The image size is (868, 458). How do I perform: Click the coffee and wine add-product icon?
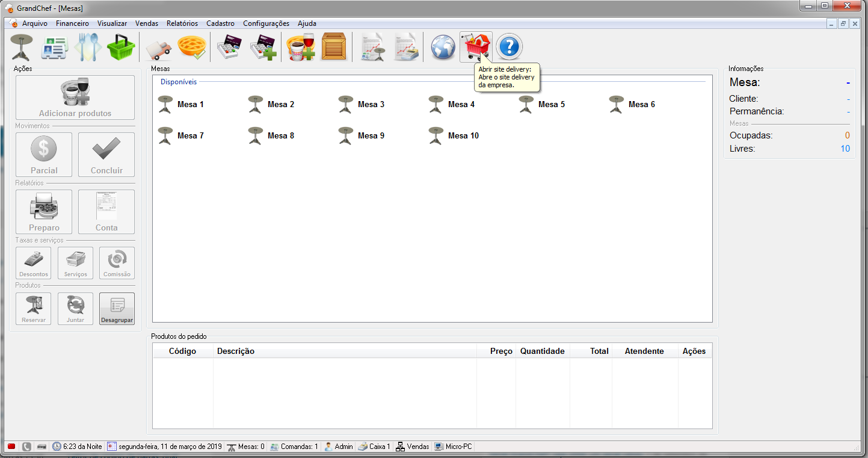coord(300,47)
